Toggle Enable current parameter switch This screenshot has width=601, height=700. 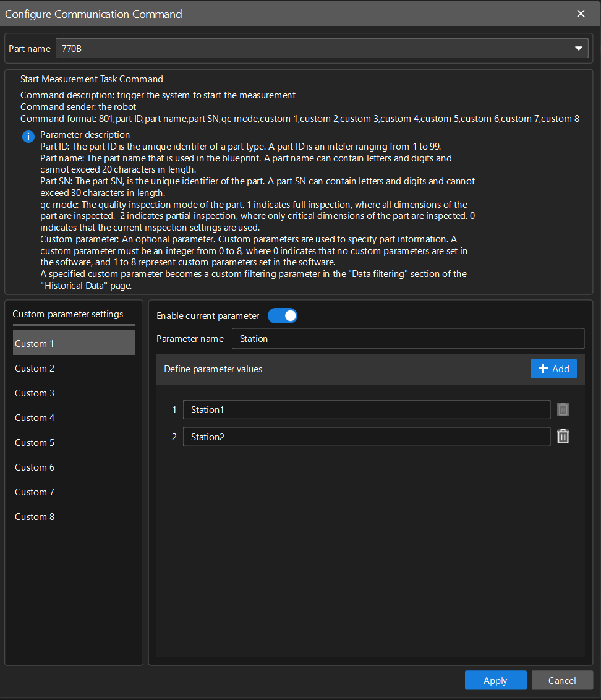pyautogui.click(x=283, y=315)
